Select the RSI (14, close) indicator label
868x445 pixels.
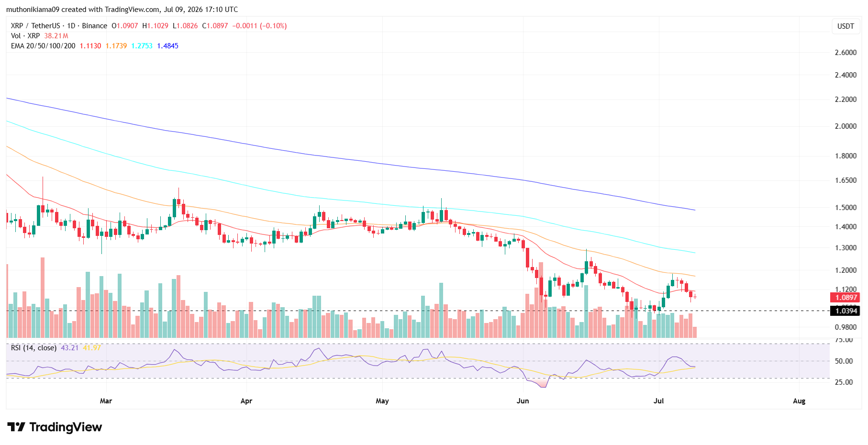point(33,348)
